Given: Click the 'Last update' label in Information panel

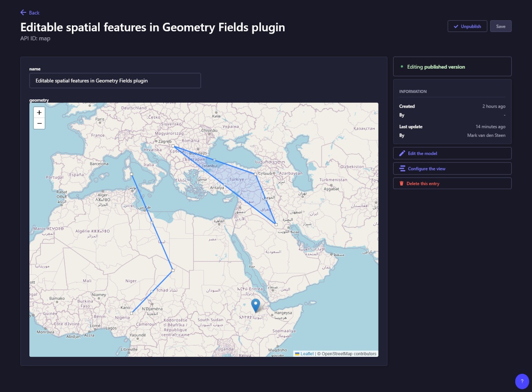Looking at the screenshot, I should (x=411, y=127).
